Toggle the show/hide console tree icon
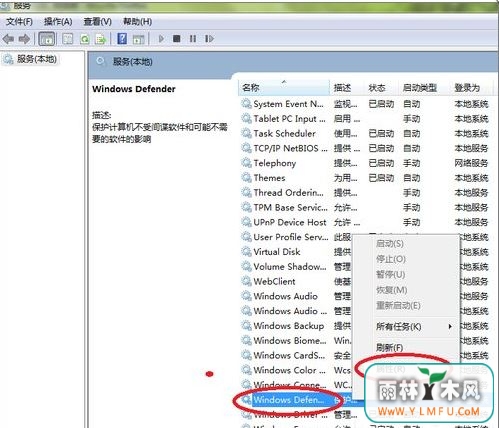The height and width of the screenshot is (428, 499). [x=47, y=39]
